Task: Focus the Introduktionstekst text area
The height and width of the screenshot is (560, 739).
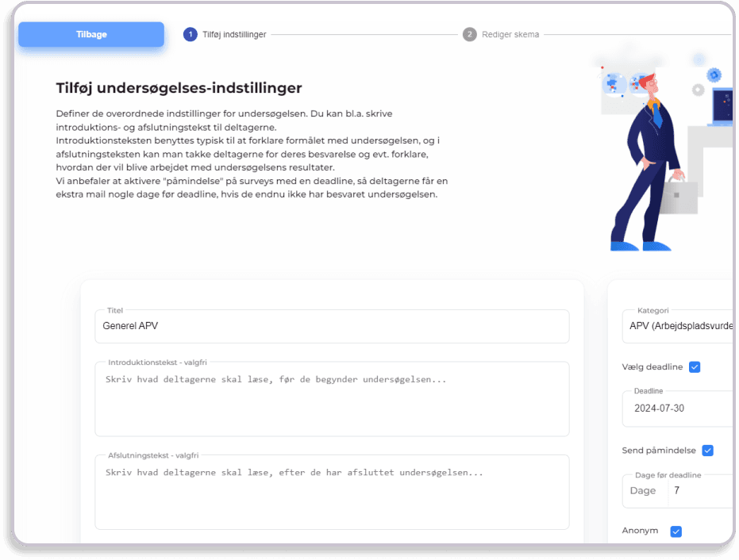Action: point(332,400)
